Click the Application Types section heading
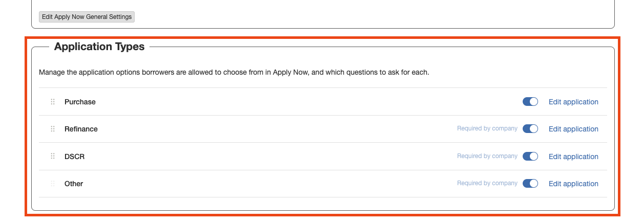Screen dimensions: 644x222 [99, 47]
